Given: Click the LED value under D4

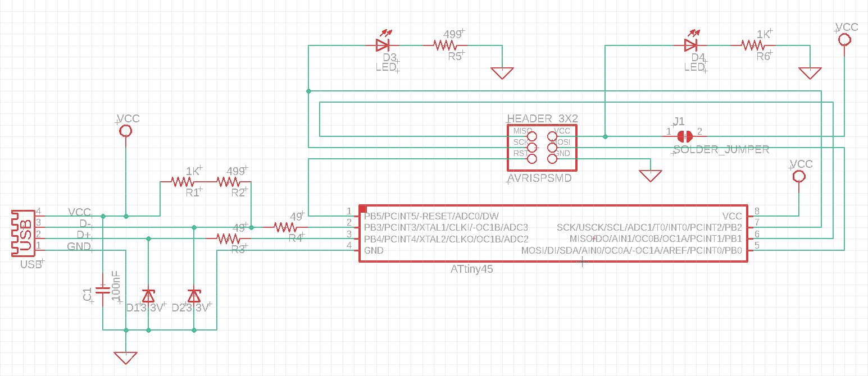Looking at the screenshot, I should click(x=694, y=67).
